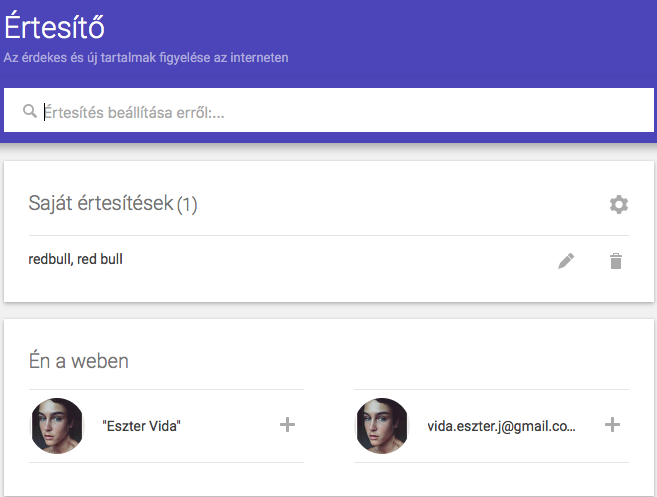Click the vida.eszter.j@gmail.co... suggestion text

pyautogui.click(x=500, y=426)
